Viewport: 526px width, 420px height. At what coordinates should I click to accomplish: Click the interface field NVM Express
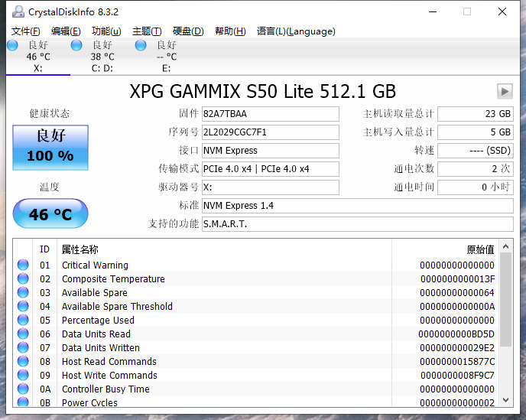coord(271,151)
